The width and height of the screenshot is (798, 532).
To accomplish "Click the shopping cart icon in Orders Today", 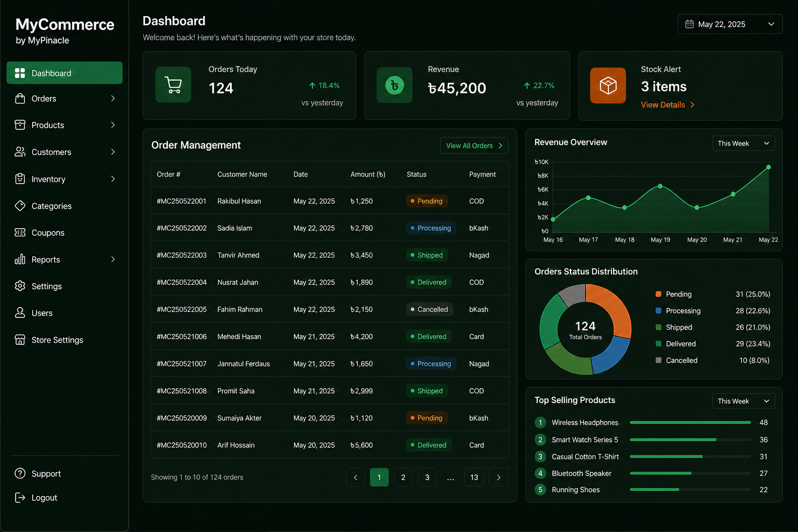I will click(173, 85).
